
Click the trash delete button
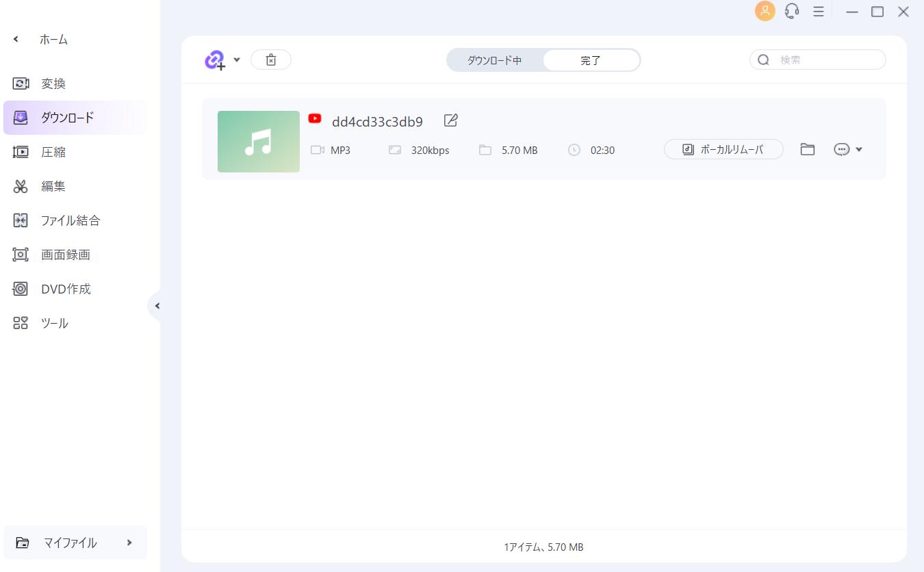[x=271, y=60]
